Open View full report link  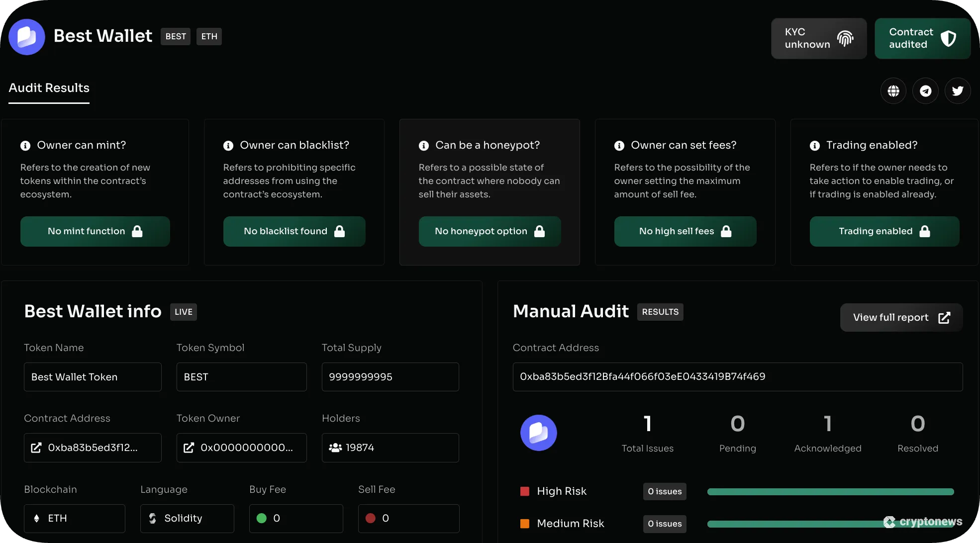point(901,317)
